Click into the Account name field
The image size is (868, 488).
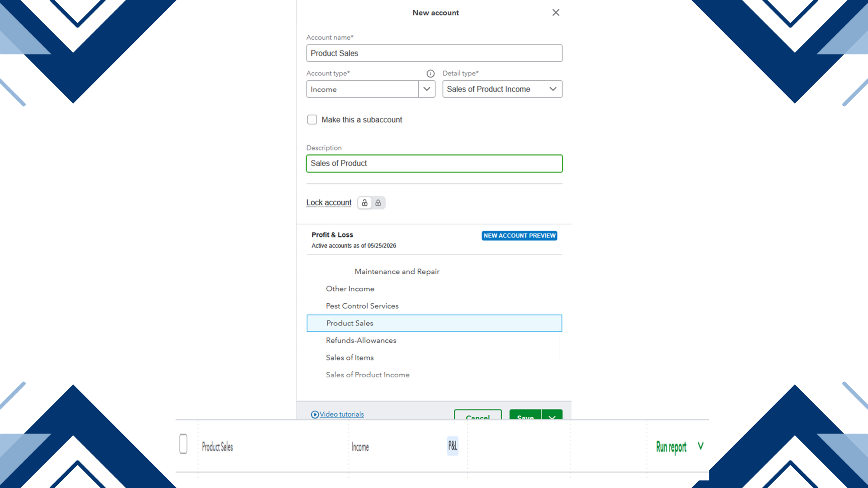coord(434,53)
